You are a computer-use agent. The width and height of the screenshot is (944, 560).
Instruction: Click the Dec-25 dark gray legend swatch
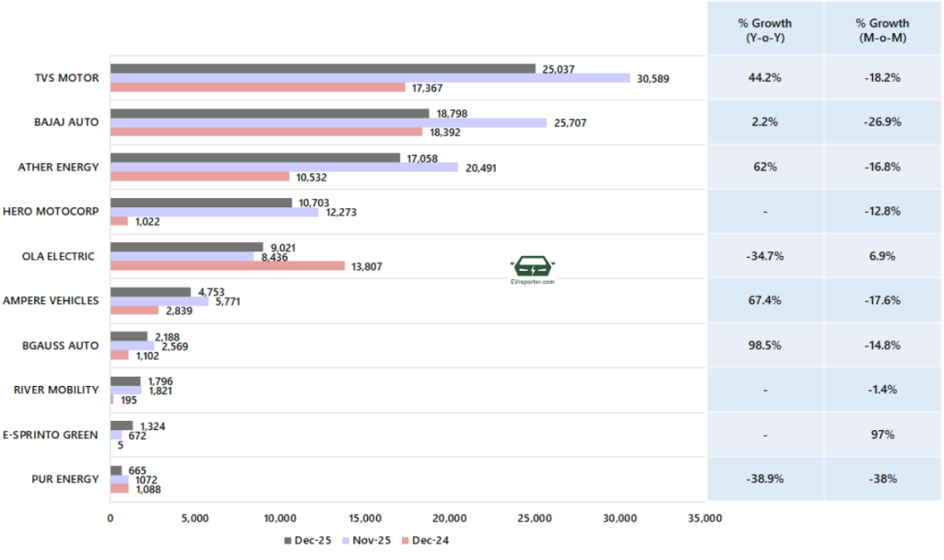(289, 541)
